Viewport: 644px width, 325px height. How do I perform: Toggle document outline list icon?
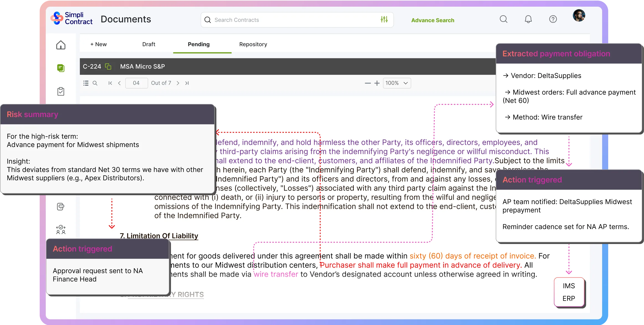86,83
